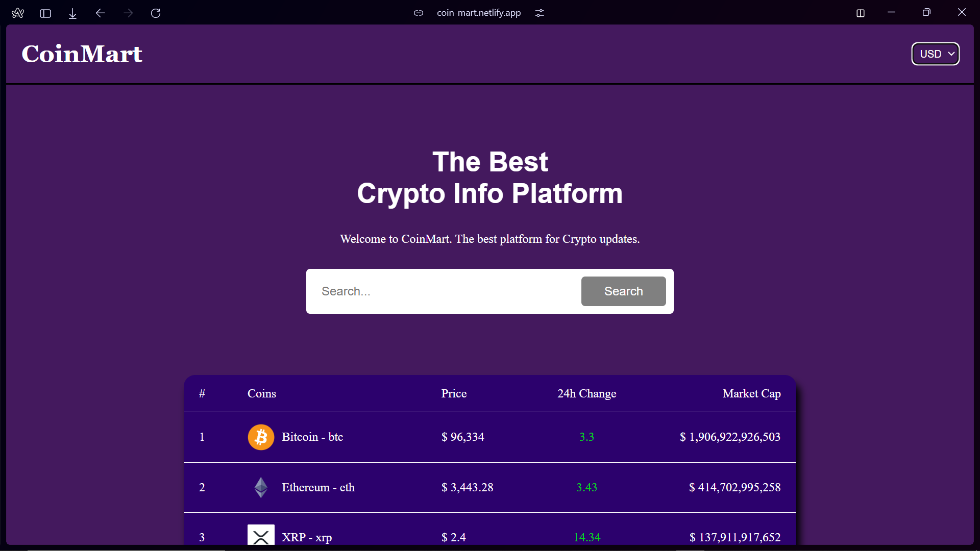
Task: Open the downloads icon
Action: [x=72, y=13]
